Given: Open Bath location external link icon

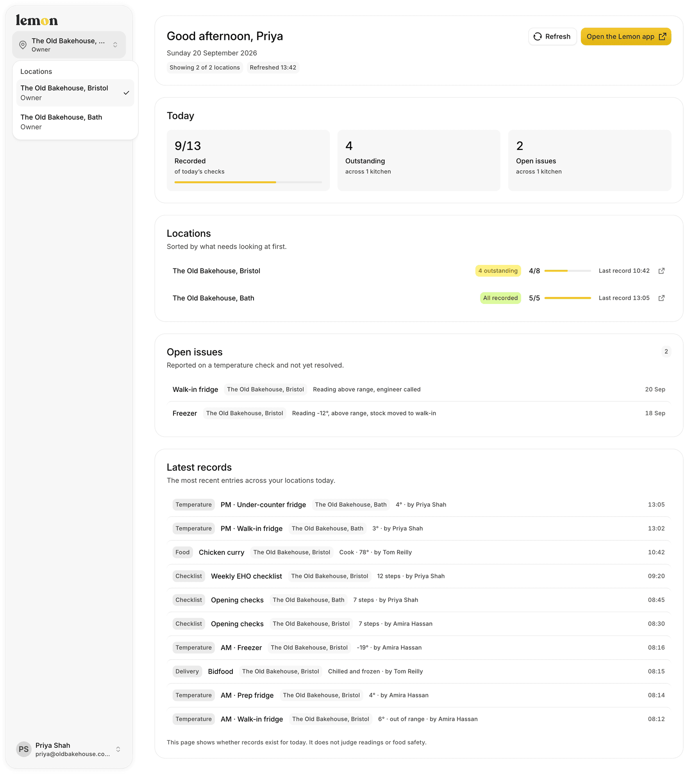Looking at the screenshot, I should pos(661,298).
